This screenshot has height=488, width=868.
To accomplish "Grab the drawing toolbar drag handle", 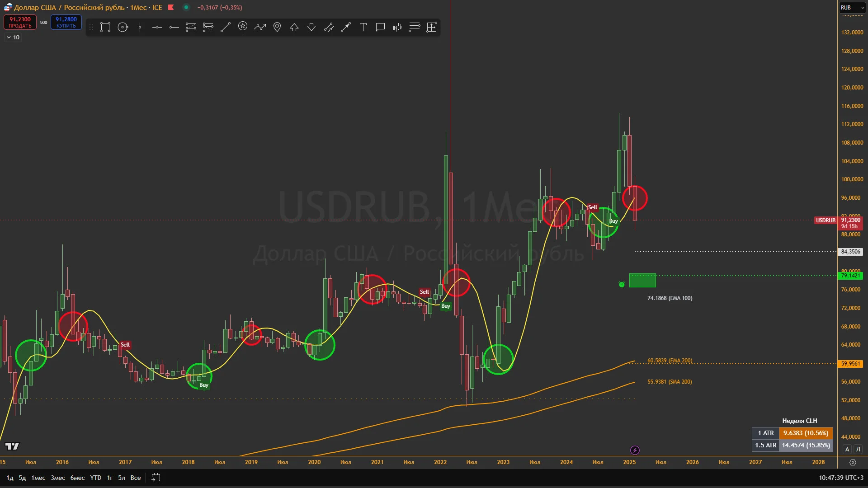I will pos(91,27).
